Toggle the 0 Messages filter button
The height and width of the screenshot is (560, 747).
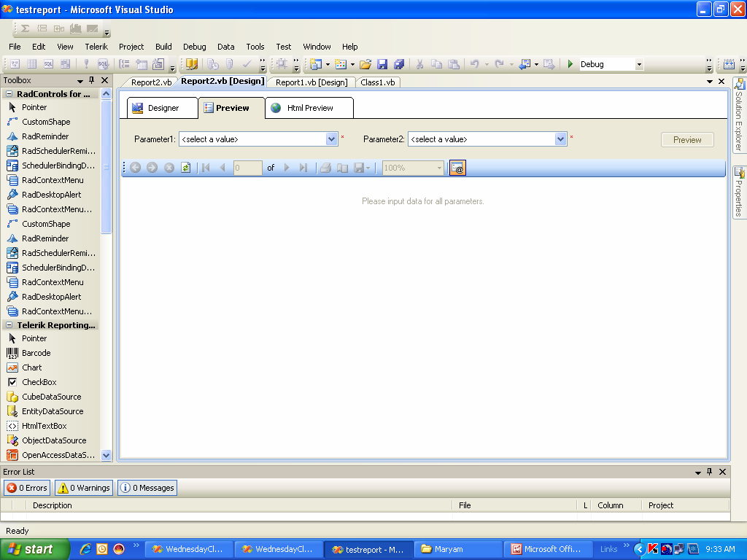point(147,488)
